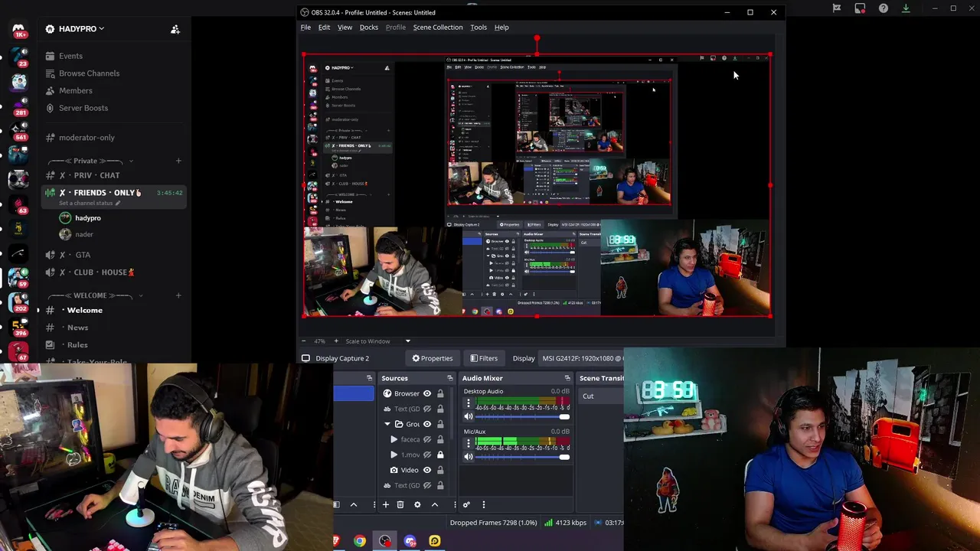The width and height of the screenshot is (980, 551).
Task: Click Discord stream recording icon at top
Action: (860, 8)
